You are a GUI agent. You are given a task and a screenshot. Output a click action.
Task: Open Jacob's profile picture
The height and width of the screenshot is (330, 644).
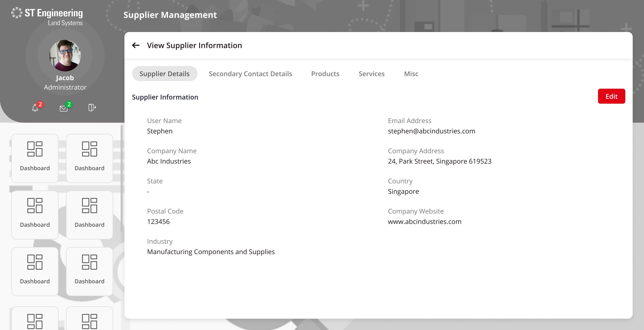(65, 56)
